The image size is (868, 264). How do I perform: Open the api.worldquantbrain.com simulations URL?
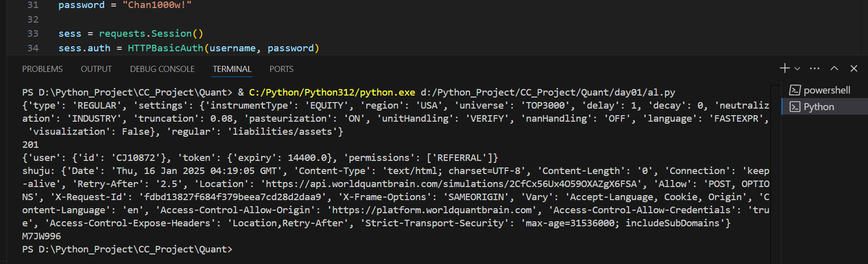tap(452, 184)
